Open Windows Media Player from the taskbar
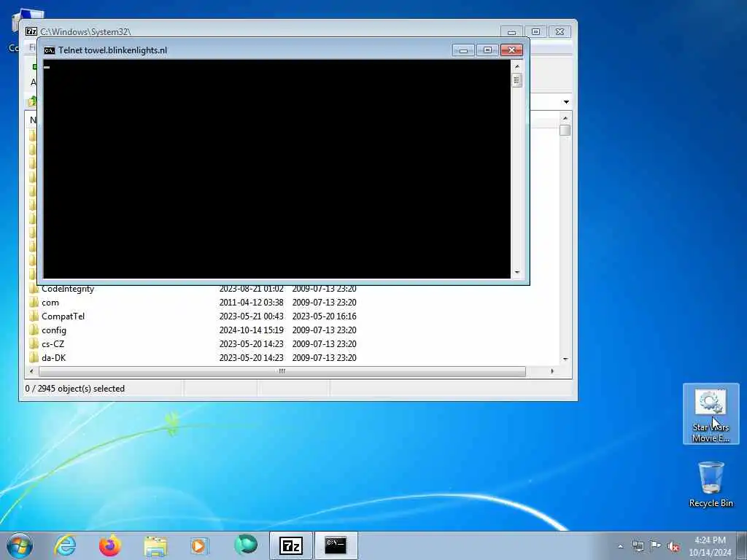 click(x=200, y=545)
